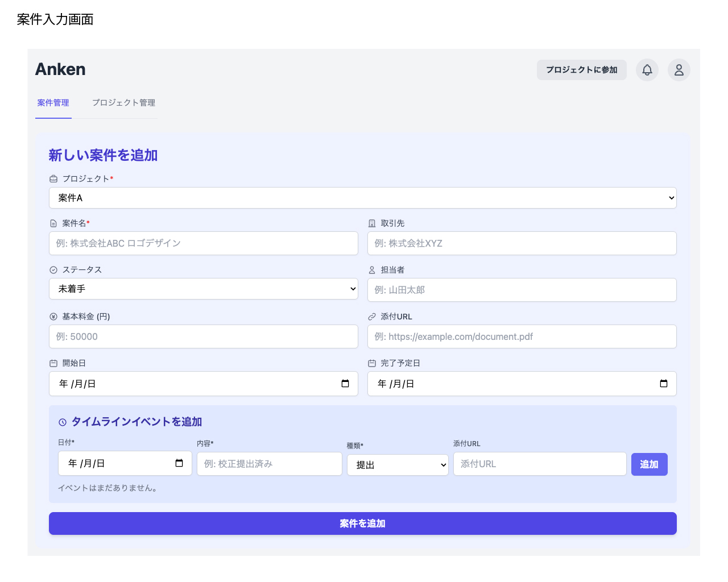Screen dimensions: 728x582
Task: Click the 追加 button for timeline event
Action: pyautogui.click(x=649, y=464)
